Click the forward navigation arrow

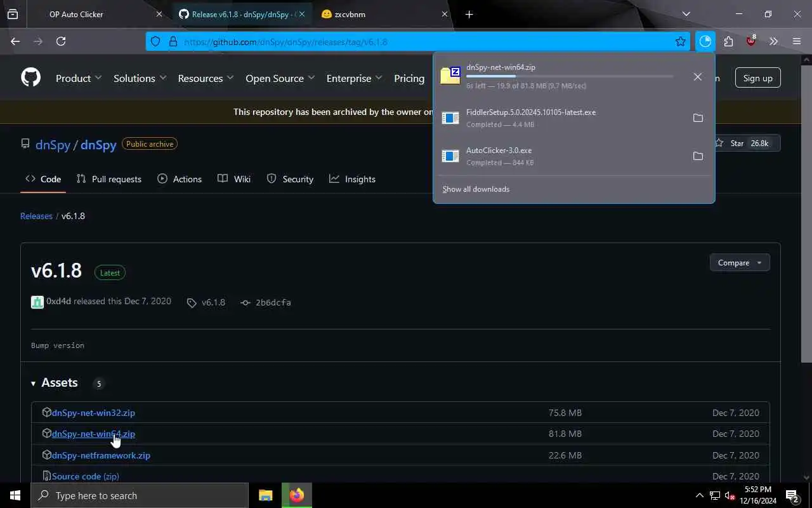pyautogui.click(x=38, y=41)
